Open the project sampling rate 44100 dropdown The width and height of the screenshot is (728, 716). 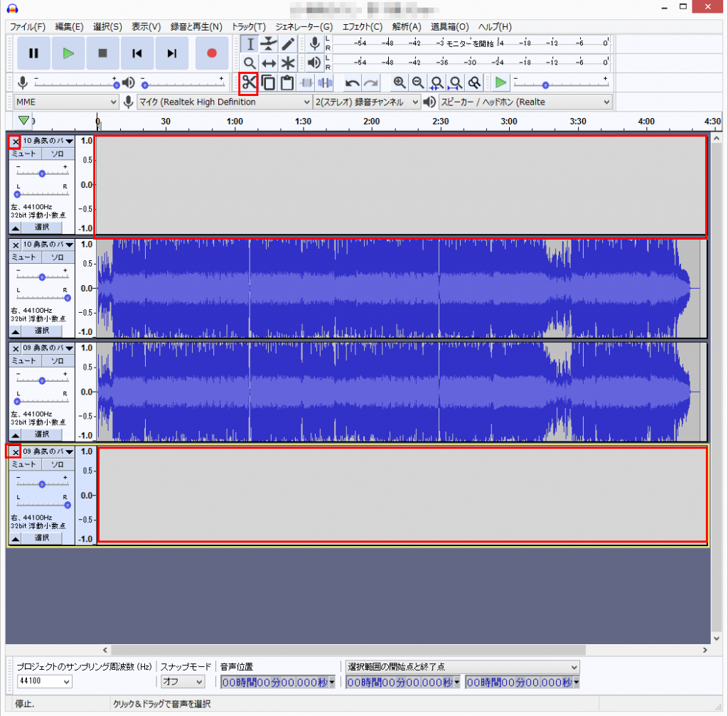point(44,682)
